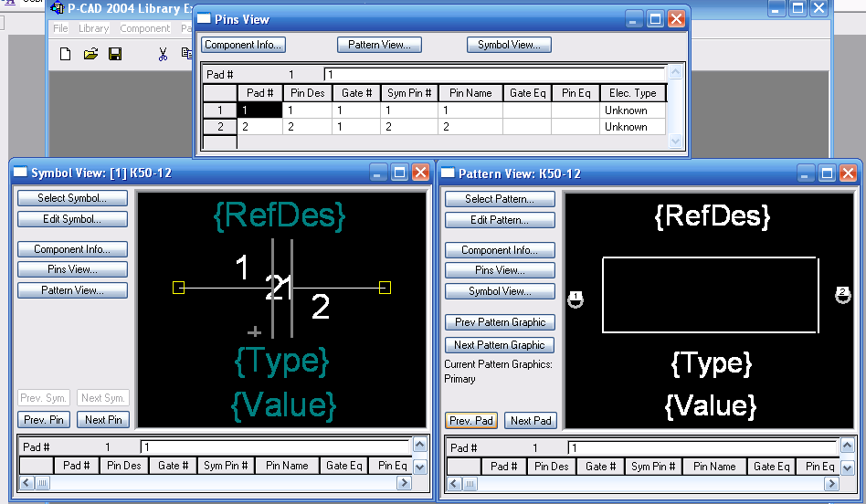Viewport: 866px width, 504px height.
Task: Click Elec. Type Unknown cell in row 1
Action: (x=632, y=110)
